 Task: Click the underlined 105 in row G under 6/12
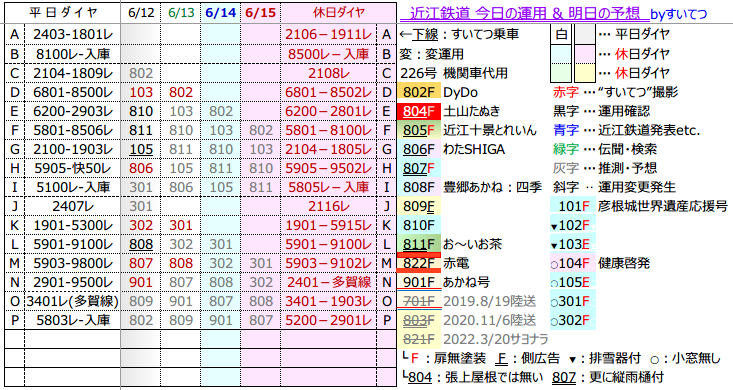pyautogui.click(x=141, y=149)
